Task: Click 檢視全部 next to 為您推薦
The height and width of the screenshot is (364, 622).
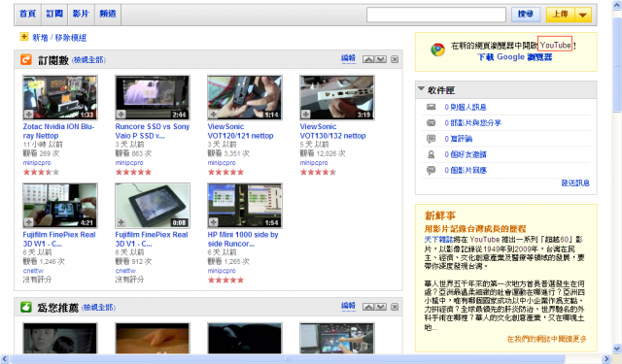Action: point(98,308)
